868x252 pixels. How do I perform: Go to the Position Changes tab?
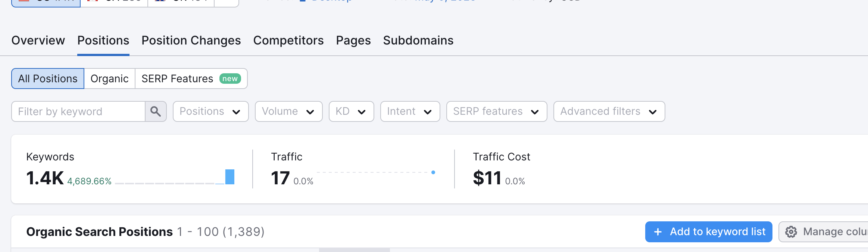191,40
